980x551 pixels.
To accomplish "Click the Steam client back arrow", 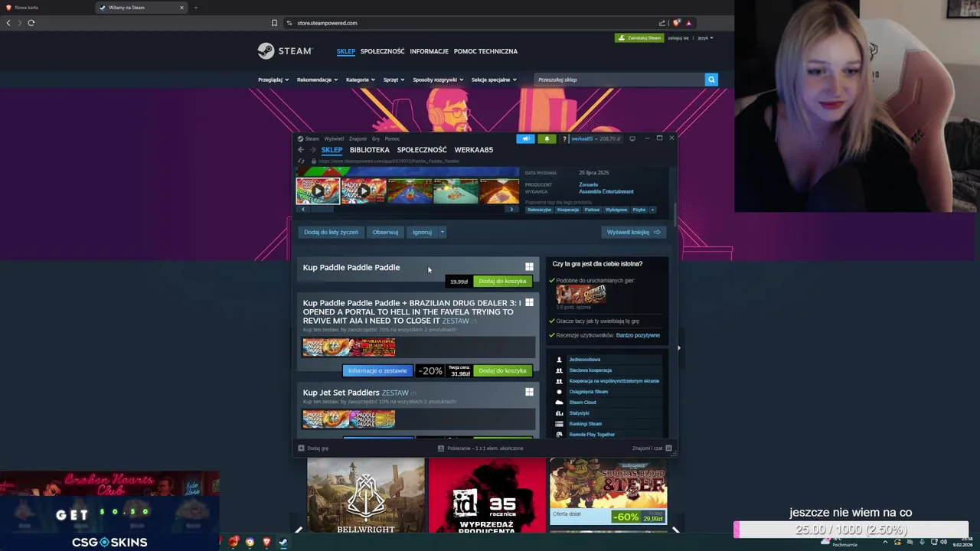I will [x=301, y=150].
